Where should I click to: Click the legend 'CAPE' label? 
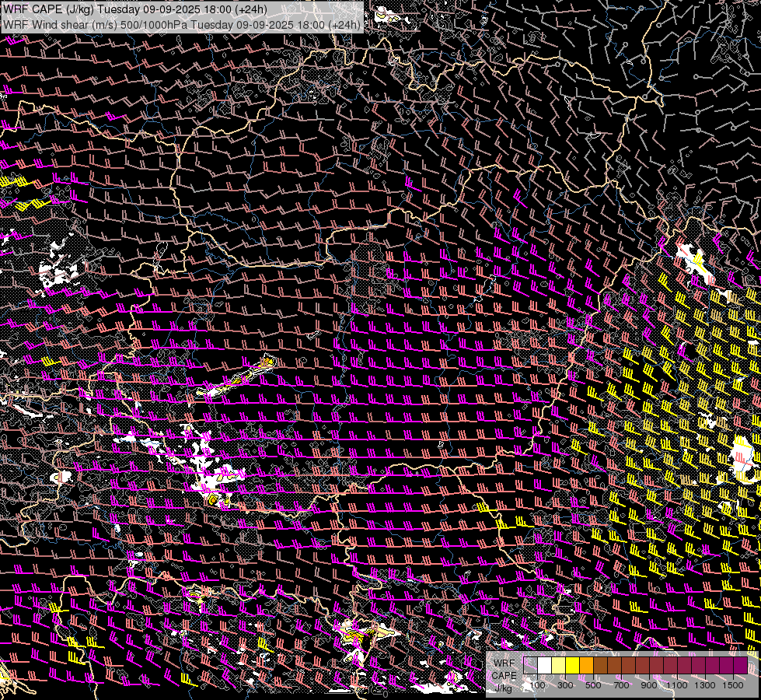tap(504, 676)
